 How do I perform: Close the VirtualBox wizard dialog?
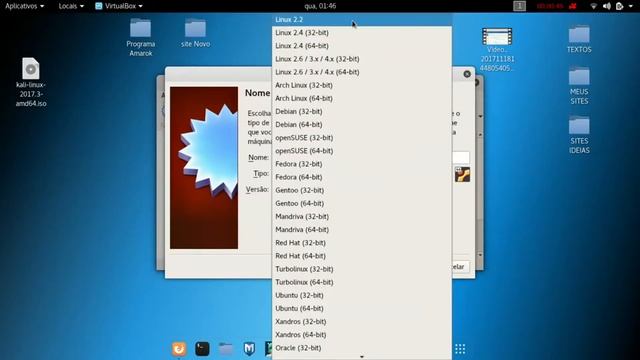click(467, 74)
